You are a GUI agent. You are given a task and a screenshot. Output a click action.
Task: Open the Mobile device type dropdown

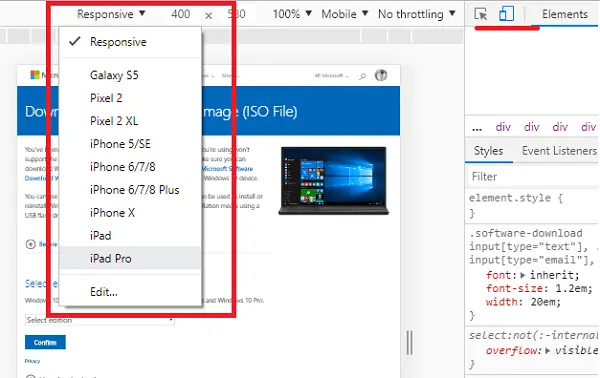click(x=344, y=14)
